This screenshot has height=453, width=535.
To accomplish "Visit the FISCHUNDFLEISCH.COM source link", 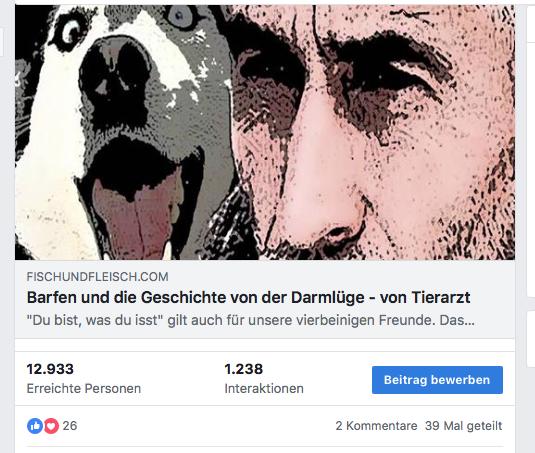I will click(x=98, y=277).
